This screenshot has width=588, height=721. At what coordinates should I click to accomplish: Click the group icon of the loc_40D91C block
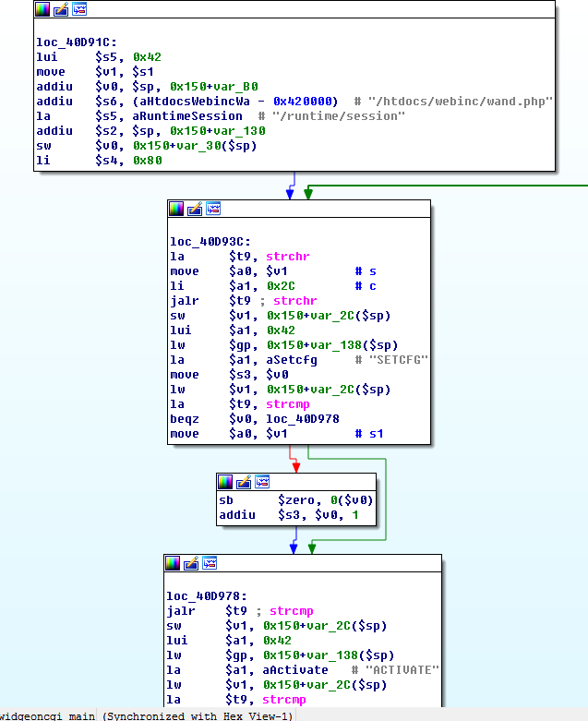coord(79,9)
